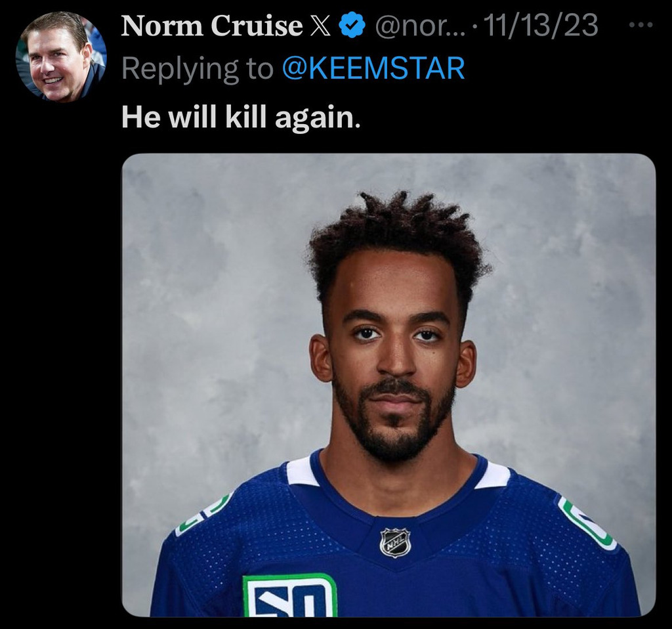Click the green patch on right shoulder

(587, 522)
